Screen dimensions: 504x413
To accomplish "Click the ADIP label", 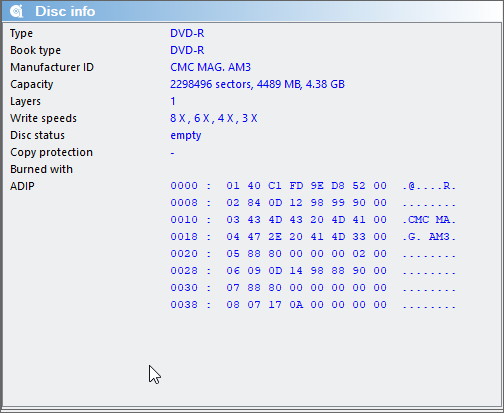I will pos(22,186).
